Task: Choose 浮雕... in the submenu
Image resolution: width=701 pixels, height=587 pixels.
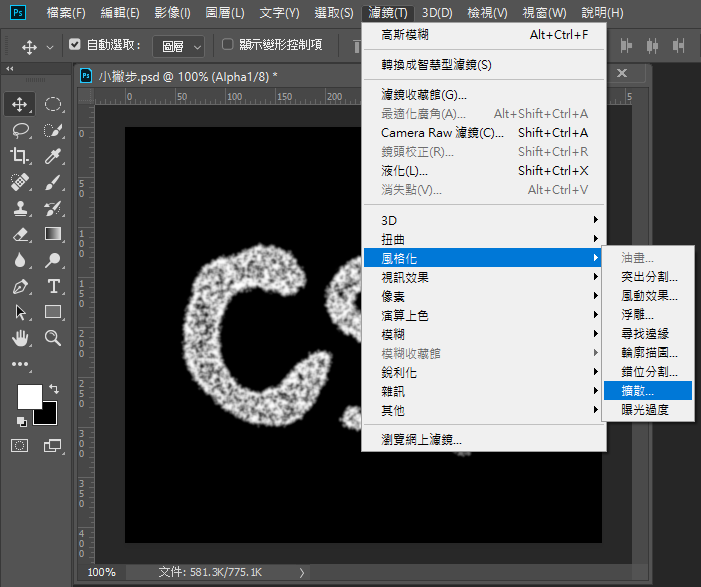Action: click(x=648, y=315)
